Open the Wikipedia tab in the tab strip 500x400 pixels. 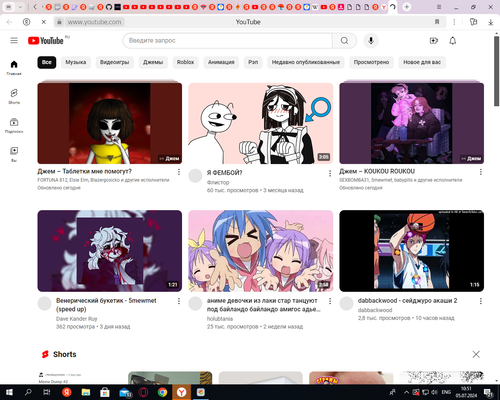315,7
